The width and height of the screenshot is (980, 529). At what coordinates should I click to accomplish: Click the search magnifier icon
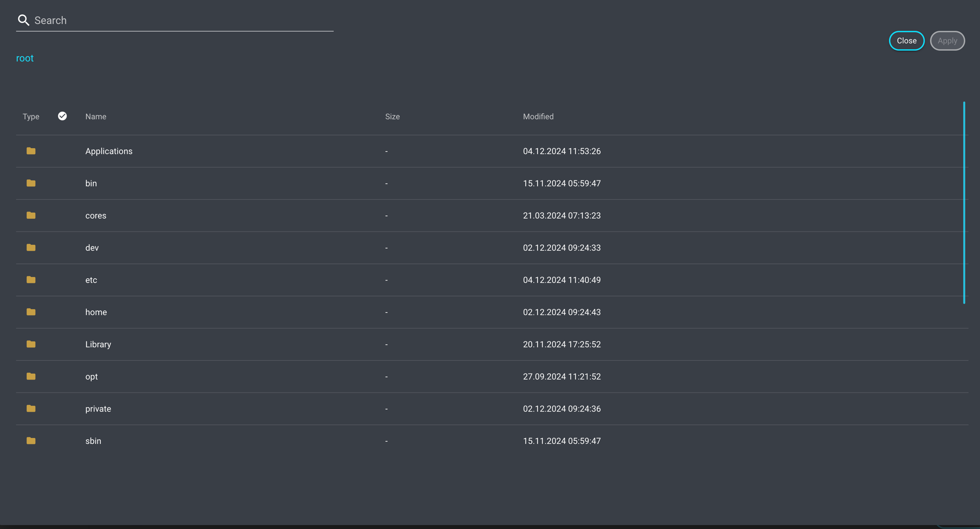click(x=23, y=20)
